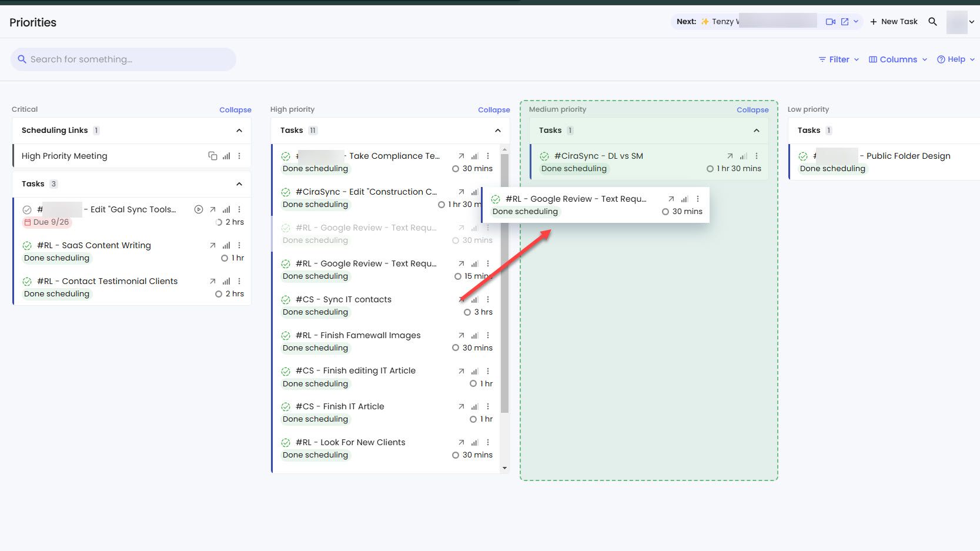Image resolution: width=980 pixels, height=551 pixels.
Task: Click the video camera icon beside next meeting
Action: pos(830,22)
